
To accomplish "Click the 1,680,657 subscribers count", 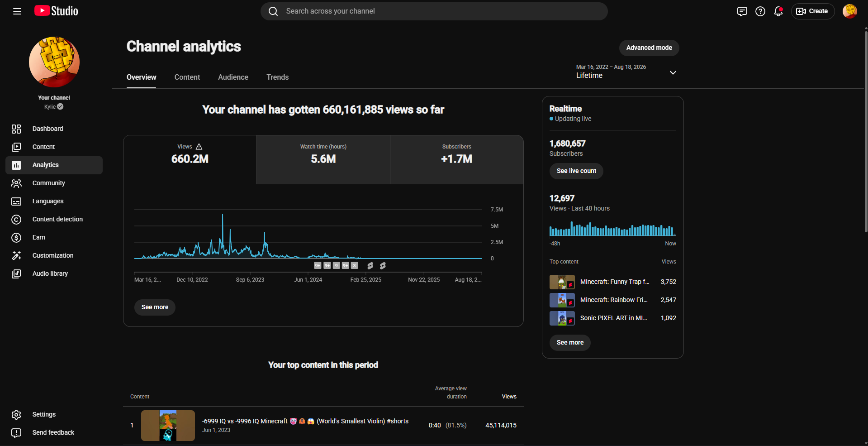I will pyautogui.click(x=567, y=144).
